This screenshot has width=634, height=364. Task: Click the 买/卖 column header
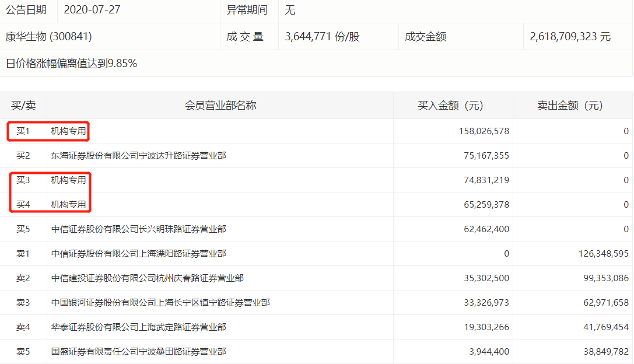click(x=23, y=106)
